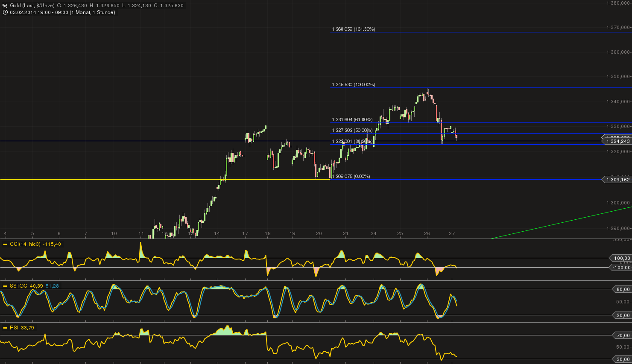This screenshot has height=364, width=632.
Task: Click the SSTOC blue 51,28 value
Action: (52, 286)
